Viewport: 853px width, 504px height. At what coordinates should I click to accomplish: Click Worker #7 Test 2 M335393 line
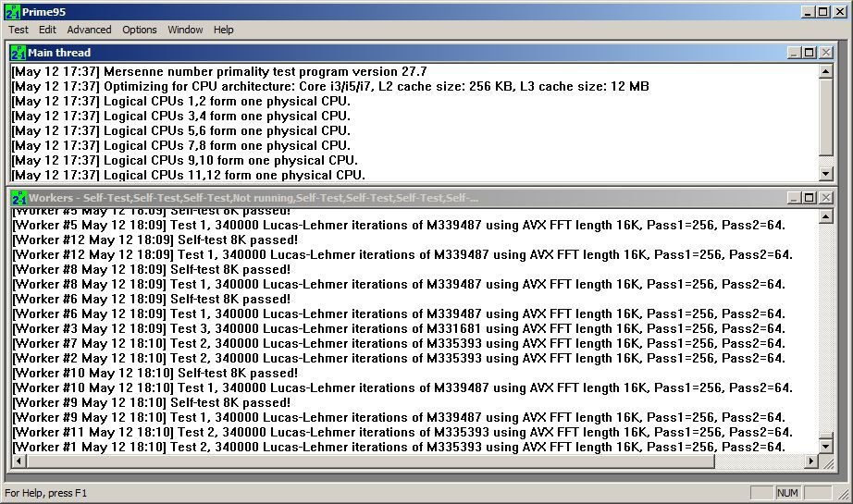tap(399, 344)
